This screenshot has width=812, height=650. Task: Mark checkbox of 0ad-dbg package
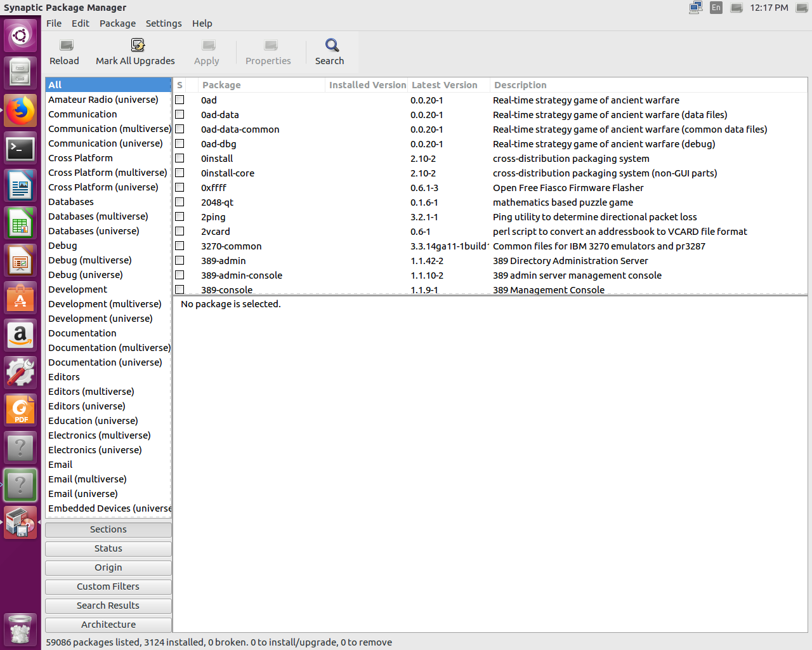coord(180,143)
